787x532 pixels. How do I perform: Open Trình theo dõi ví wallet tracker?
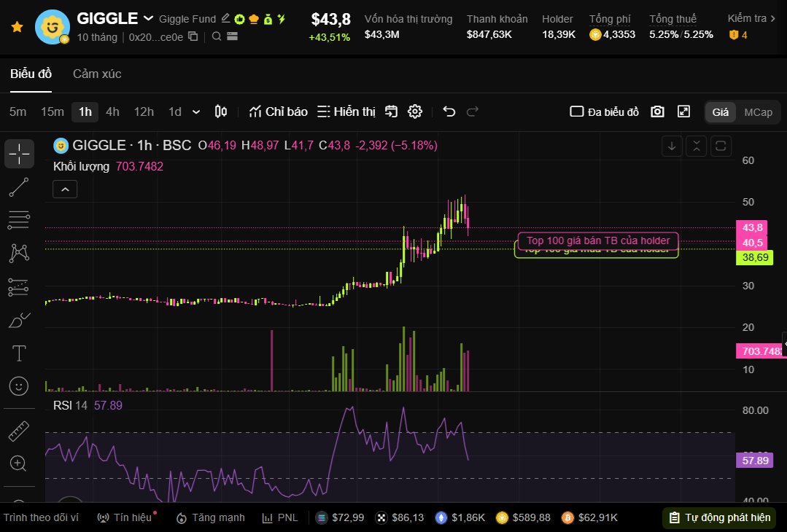40,517
